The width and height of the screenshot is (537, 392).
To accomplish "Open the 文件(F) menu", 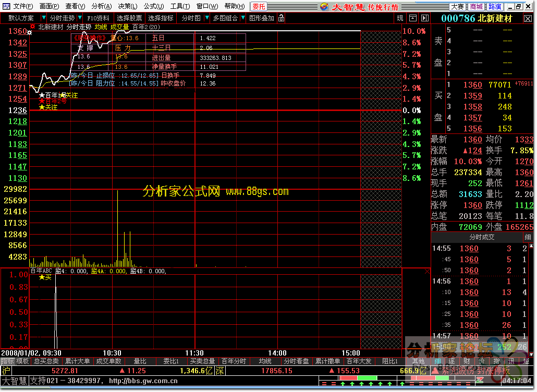I will (23, 6).
